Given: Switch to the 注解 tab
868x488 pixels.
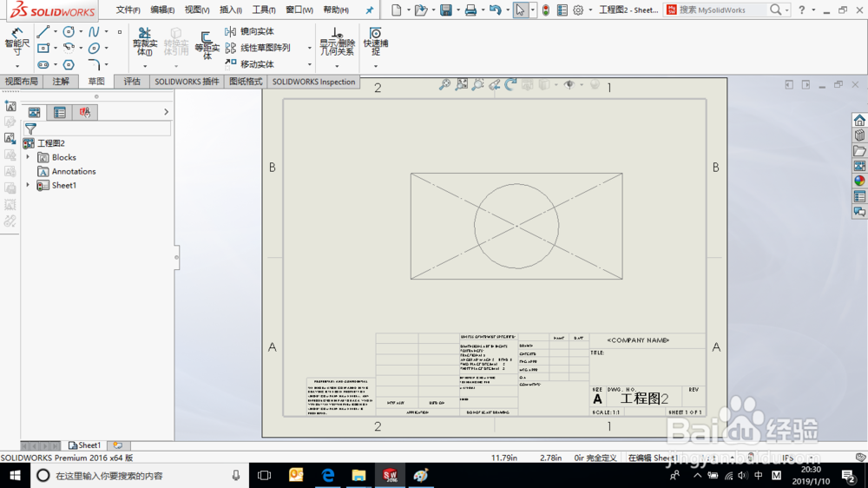Looking at the screenshot, I should [x=61, y=82].
